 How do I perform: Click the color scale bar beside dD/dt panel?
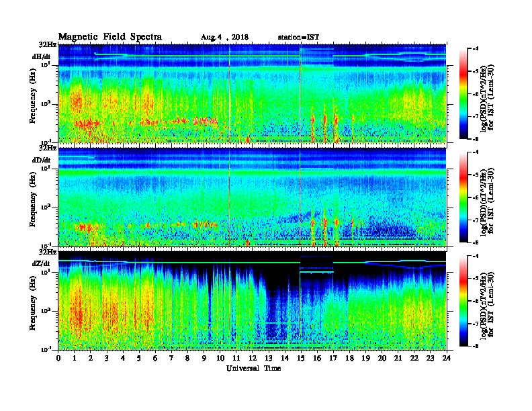(x=463, y=197)
